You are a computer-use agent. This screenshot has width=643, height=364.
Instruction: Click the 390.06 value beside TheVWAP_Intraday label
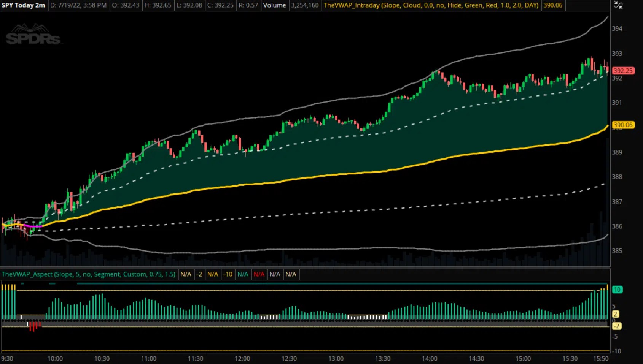(553, 5)
